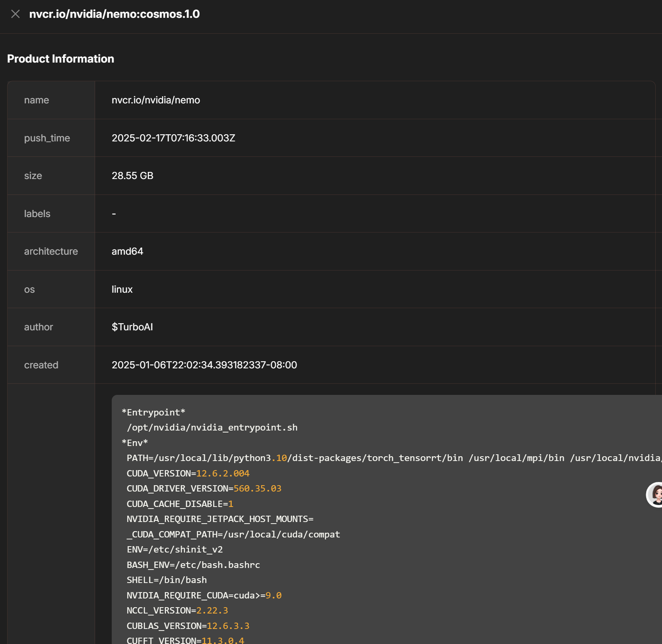Select the CUDA_DRIVER_VERSION line
The height and width of the screenshot is (644, 662).
[204, 489]
